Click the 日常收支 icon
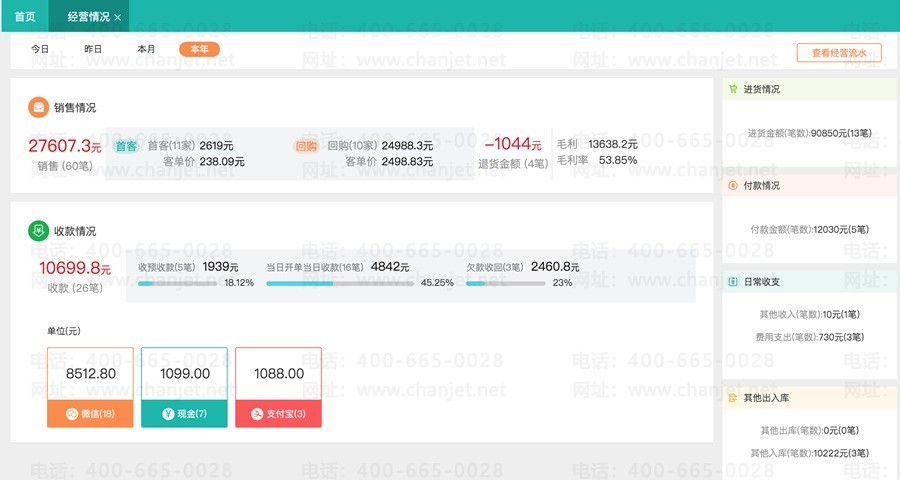 click(733, 282)
